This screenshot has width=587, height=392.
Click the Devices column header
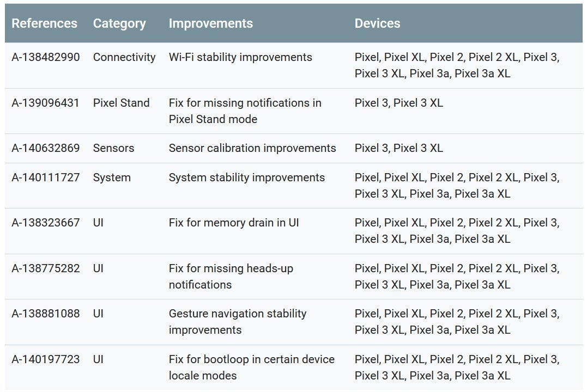(x=377, y=23)
